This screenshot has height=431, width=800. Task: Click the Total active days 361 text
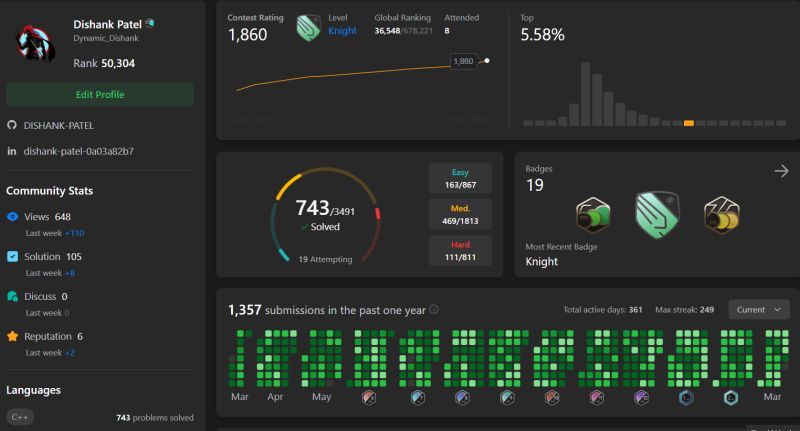point(603,310)
